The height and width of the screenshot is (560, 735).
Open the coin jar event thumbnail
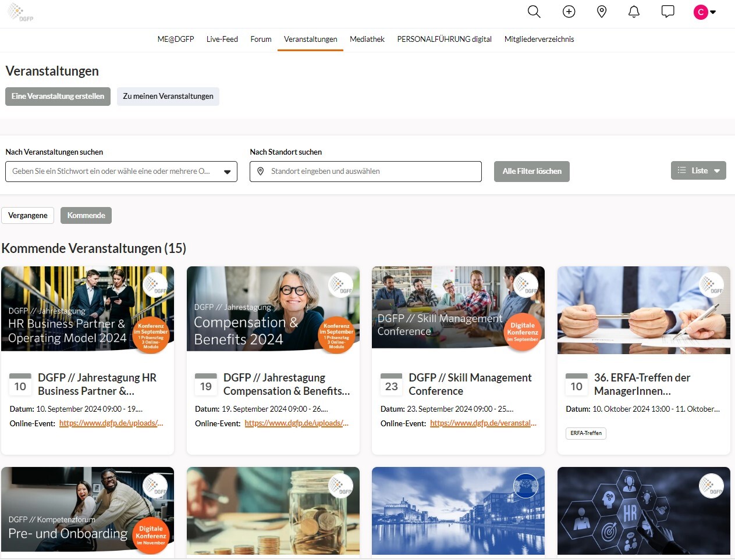coord(273,511)
